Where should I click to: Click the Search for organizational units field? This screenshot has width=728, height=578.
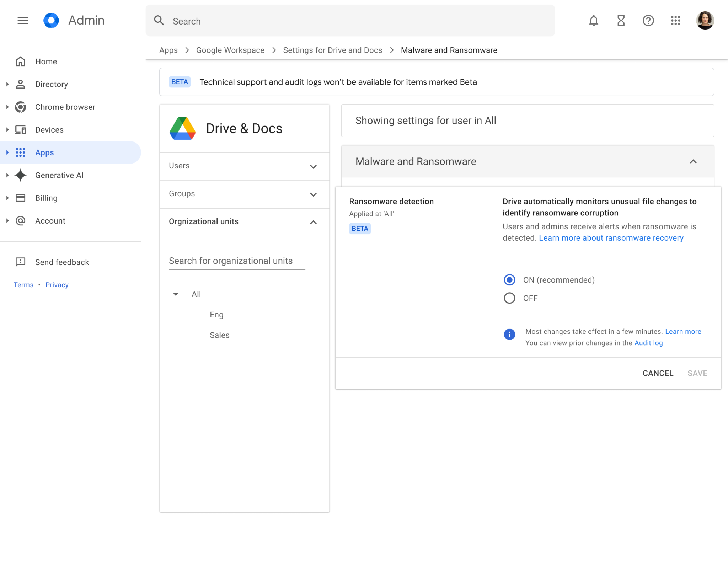click(237, 261)
